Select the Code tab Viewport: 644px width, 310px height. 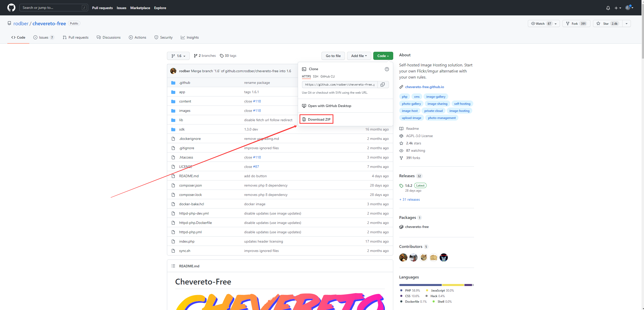pos(18,37)
